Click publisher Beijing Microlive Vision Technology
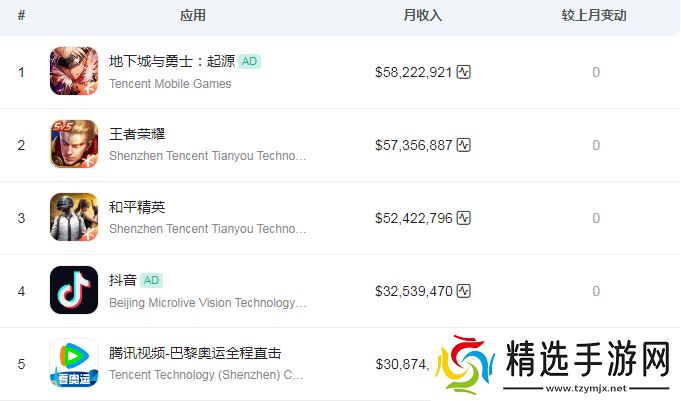 [207, 302]
